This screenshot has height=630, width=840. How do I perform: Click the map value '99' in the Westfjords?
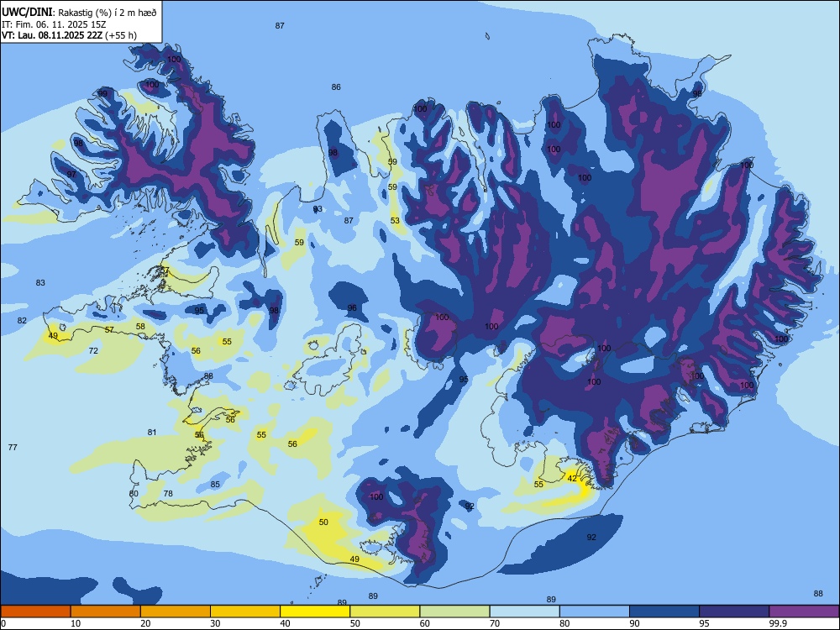(x=102, y=93)
